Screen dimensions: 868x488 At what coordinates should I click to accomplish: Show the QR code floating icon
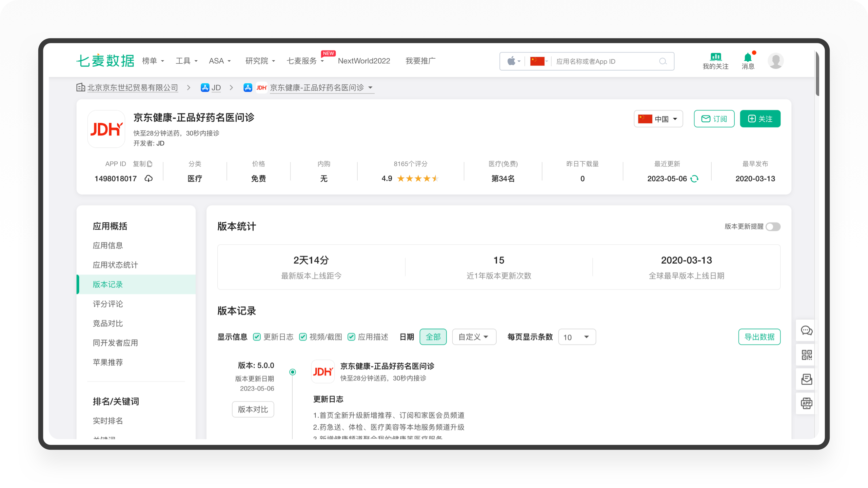(x=806, y=355)
